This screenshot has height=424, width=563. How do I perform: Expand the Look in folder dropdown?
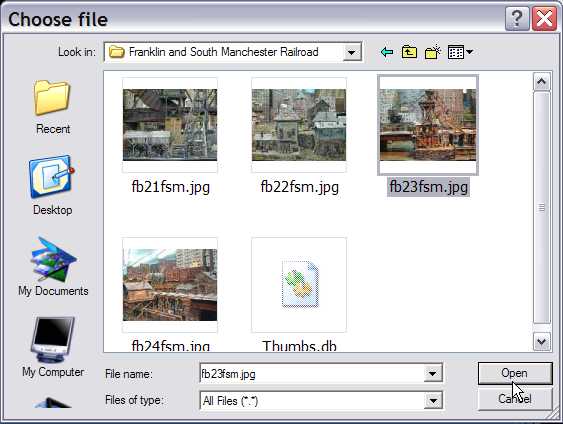352,52
